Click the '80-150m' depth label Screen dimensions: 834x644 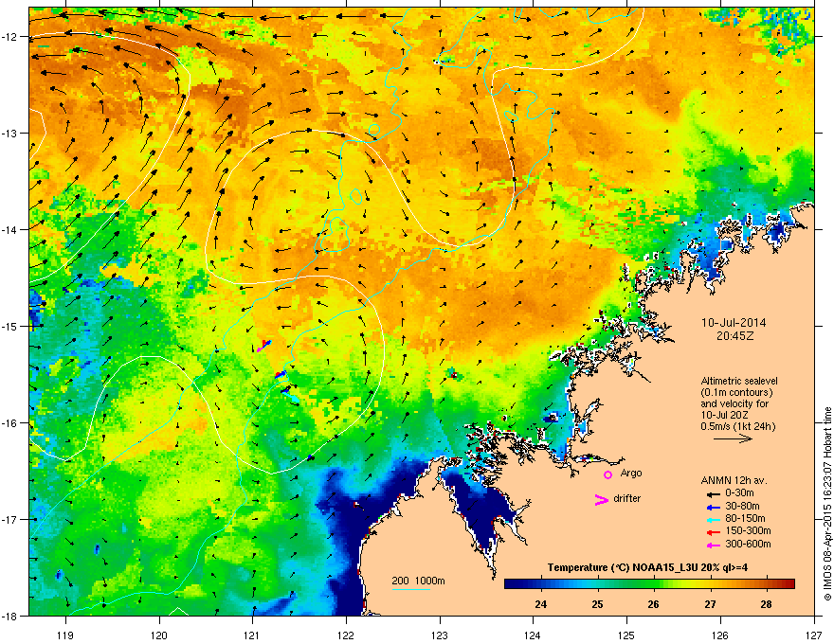click(745, 519)
